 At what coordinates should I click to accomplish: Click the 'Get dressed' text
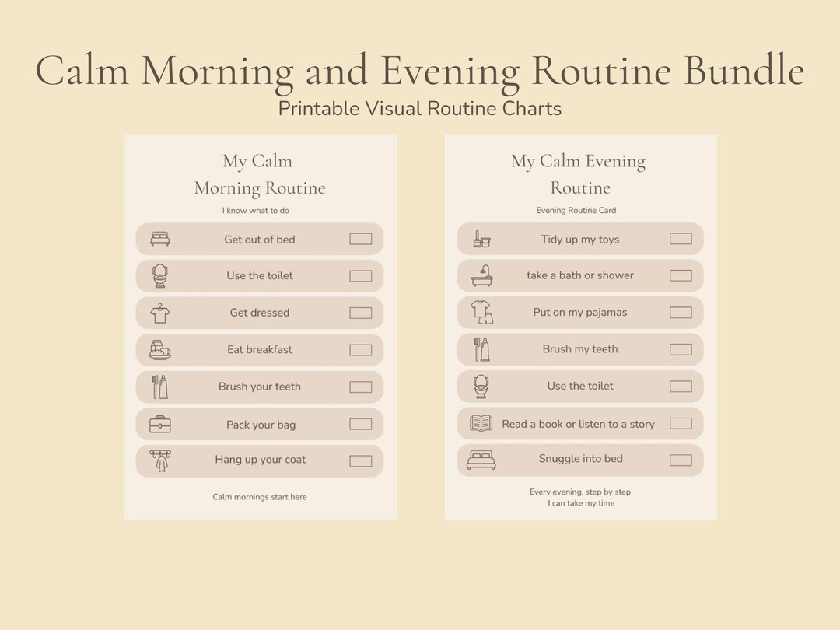[260, 313]
